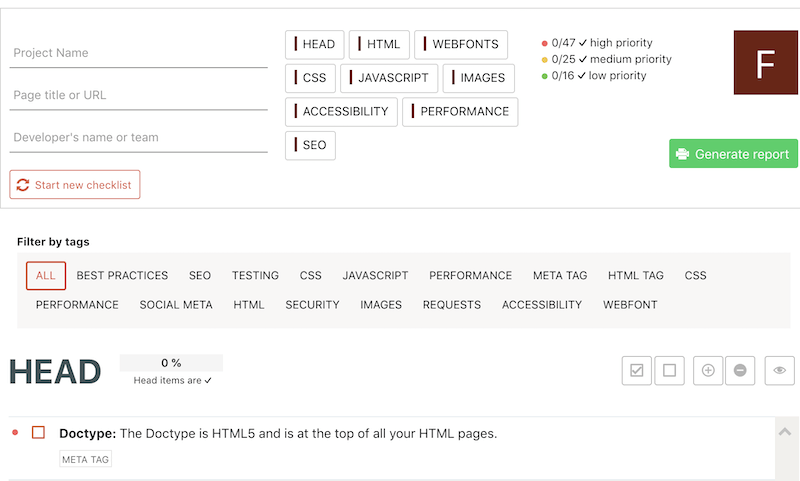The image size is (800, 481).
Task: Click the 'Head items are ✓' status text
Action: point(172,381)
